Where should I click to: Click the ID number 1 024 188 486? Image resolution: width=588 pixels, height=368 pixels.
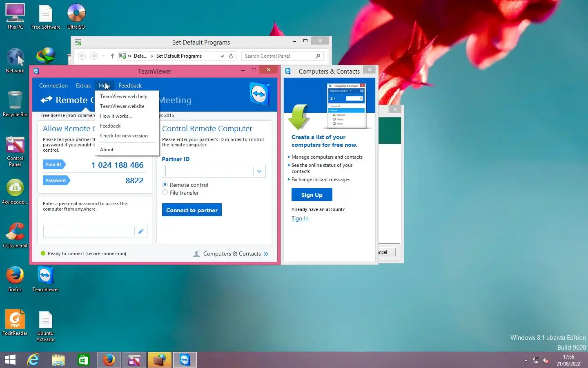click(118, 165)
